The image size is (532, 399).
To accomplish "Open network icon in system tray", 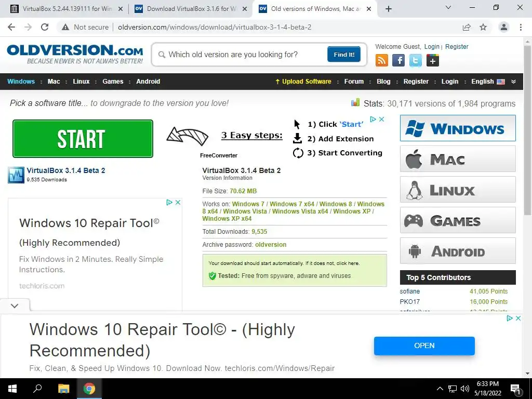I will pyautogui.click(x=453, y=389).
